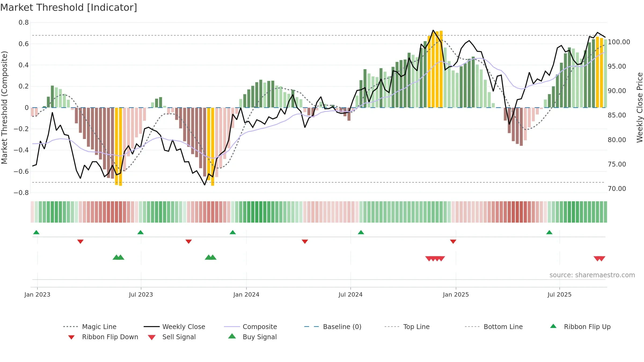Click the 75.00 price axis label
Screen dimensions: 644x362
tap(617, 164)
